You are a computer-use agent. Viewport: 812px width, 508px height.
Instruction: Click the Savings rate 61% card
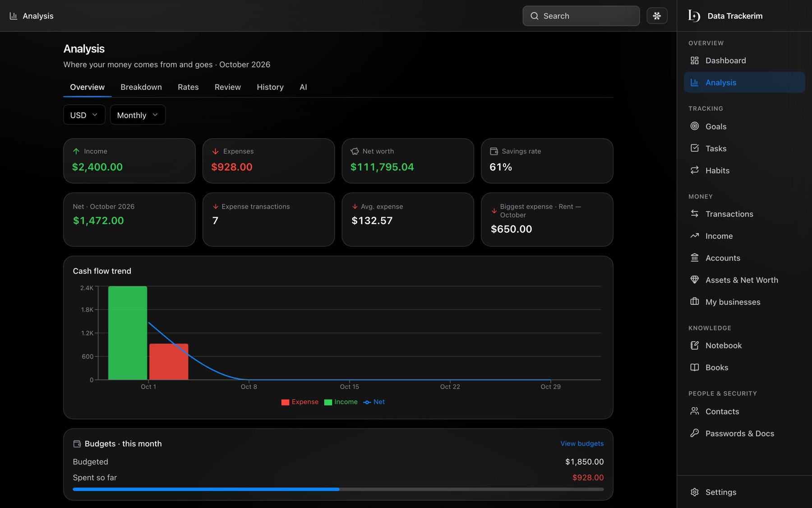tap(547, 161)
